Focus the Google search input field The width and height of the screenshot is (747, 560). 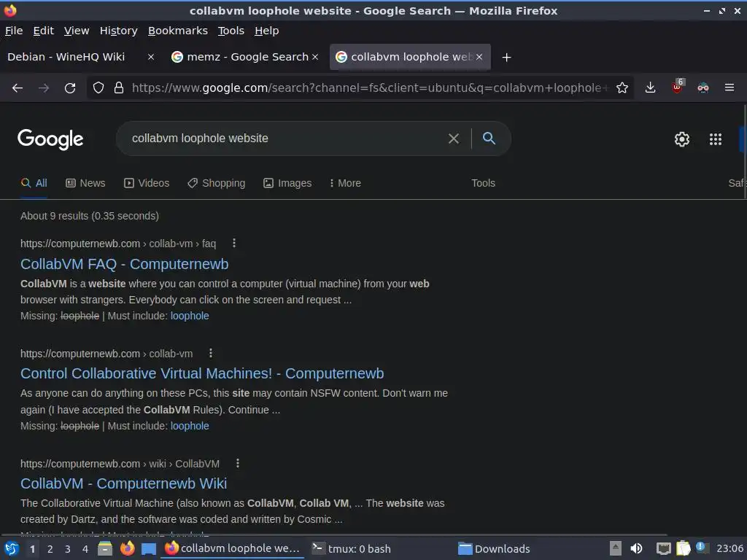point(286,139)
